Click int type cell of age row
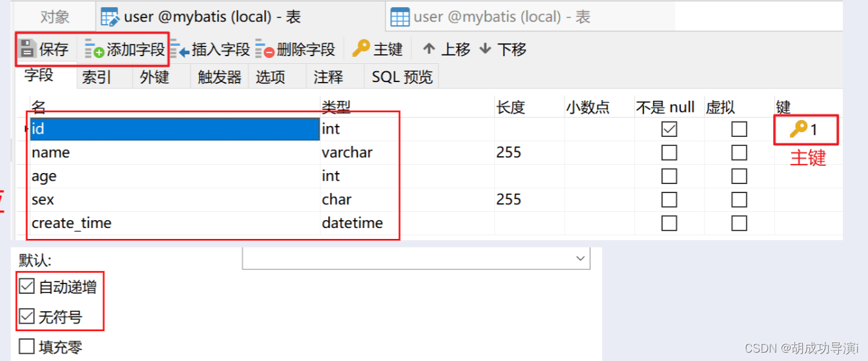Viewport: 868px width, 361px height. tap(407, 176)
